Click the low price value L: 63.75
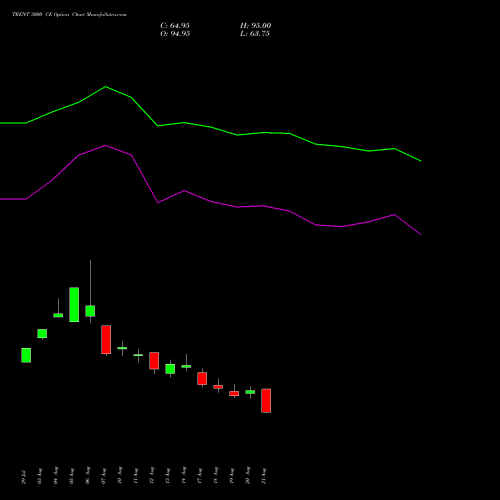Viewport: 500px width, 500px height. point(255,34)
